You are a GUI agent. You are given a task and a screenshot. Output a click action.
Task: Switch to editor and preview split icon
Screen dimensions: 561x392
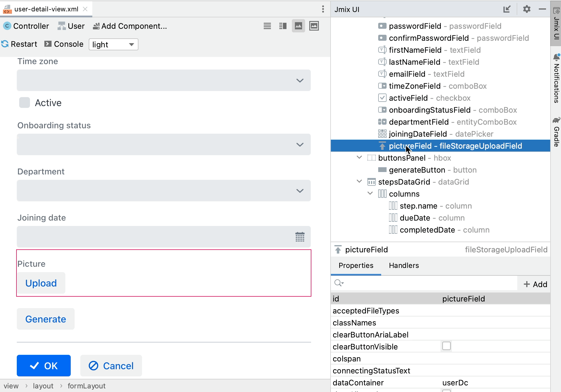click(283, 26)
